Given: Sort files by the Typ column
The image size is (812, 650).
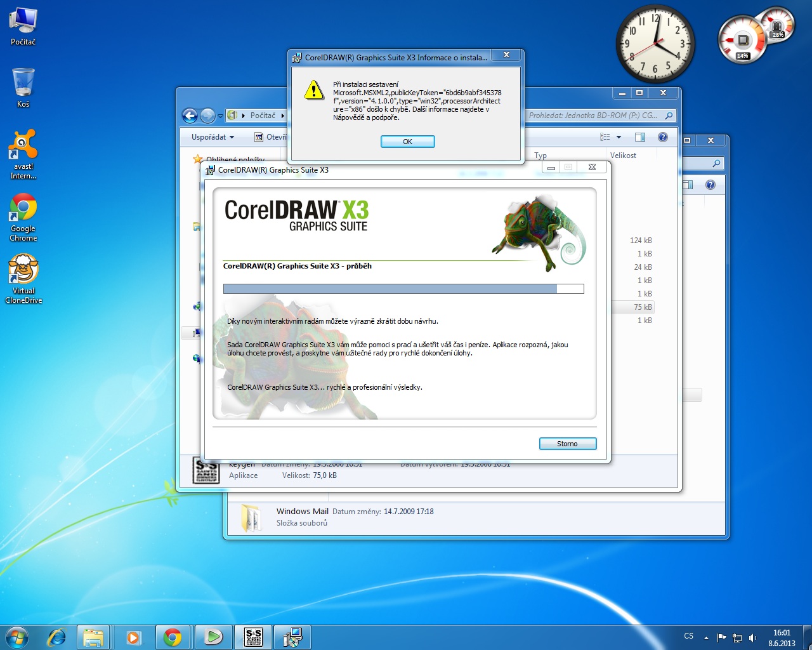Looking at the screenshot, I should pos(540,156).
